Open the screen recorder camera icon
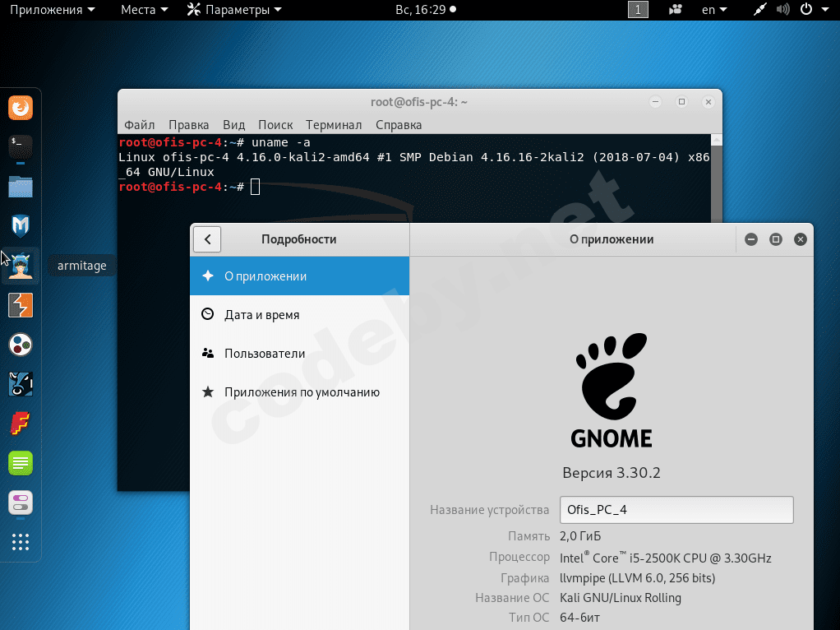This screenshot has width=840, height=630. (676, 10)
